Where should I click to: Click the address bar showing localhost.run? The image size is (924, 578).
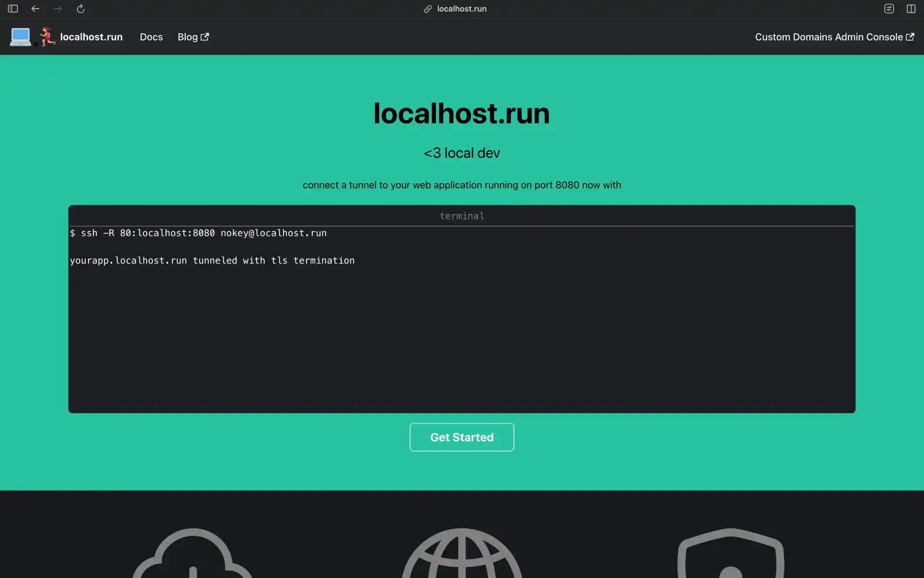point(462,9)
